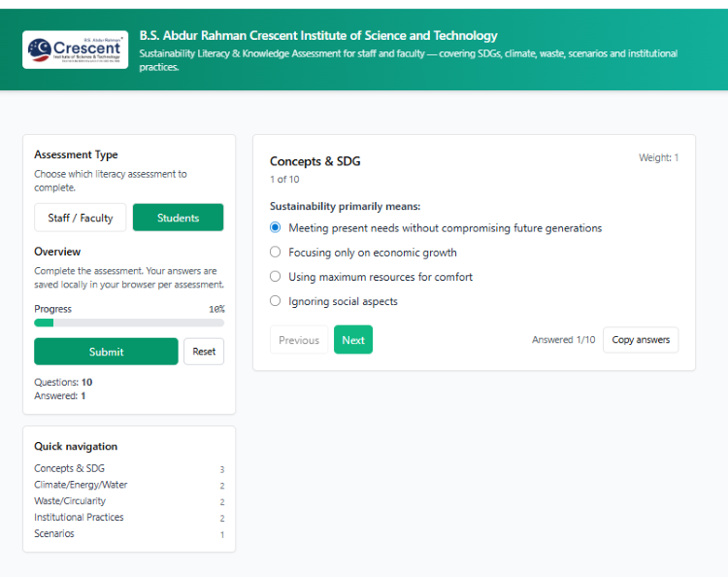Go to Institutional Practices section
The width and height of the screenshot is (728, 577).
pyautogui.click(x=79, y=518)
